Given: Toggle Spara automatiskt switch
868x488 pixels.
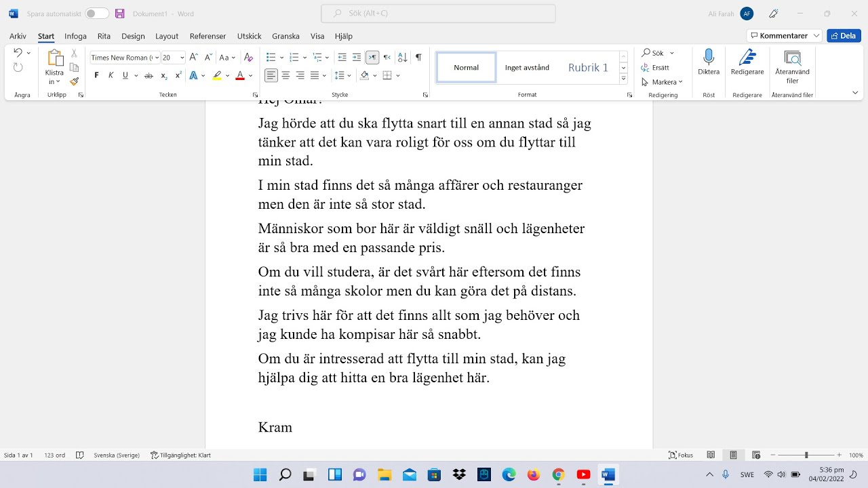Looking at the screenshot, I should (x=97, y=14).
